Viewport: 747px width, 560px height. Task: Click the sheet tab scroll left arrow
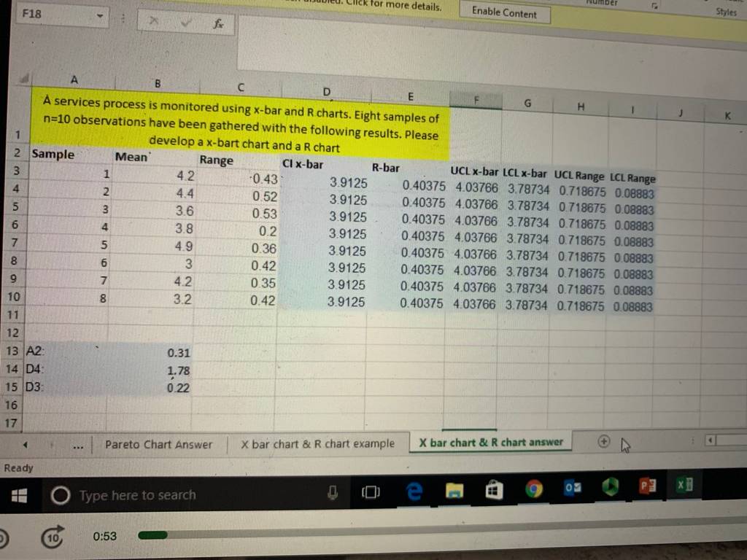coord(26,446)
